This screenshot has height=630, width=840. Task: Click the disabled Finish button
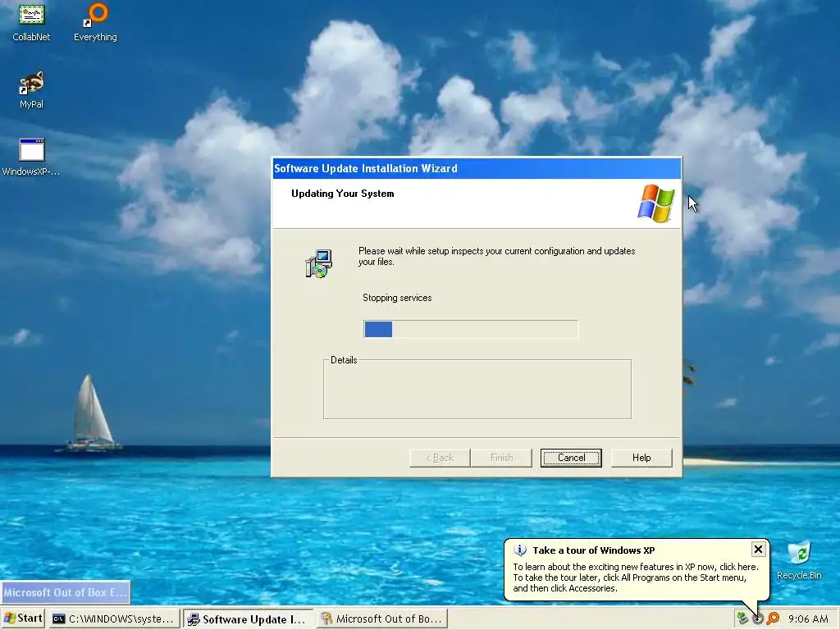point(501,458)
